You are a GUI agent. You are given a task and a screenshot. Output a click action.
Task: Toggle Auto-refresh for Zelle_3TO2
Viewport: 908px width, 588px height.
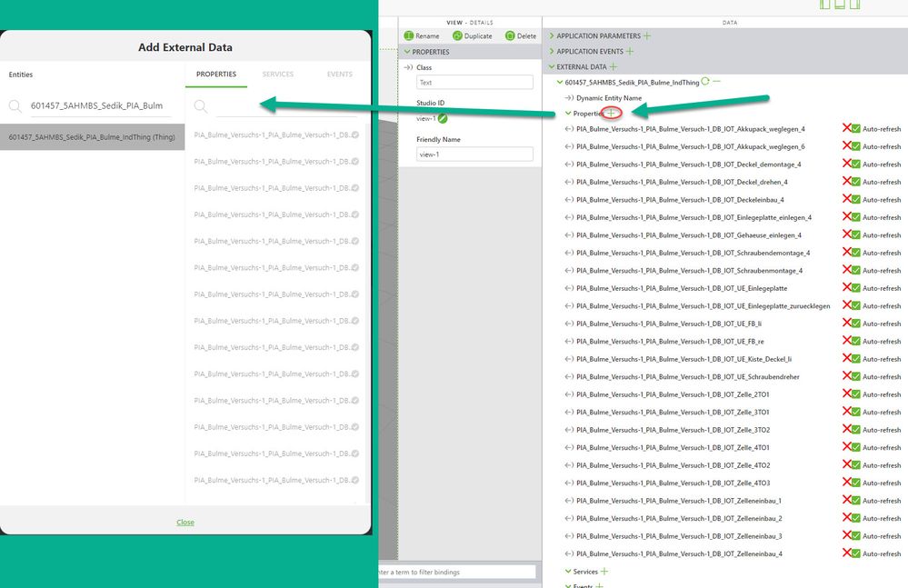(x=856, y=430)
